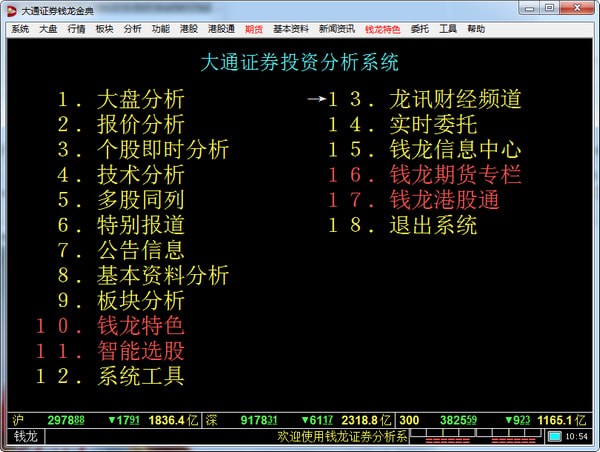Select item 11 智能选股
600x452 pixels.
click(x=110, y=351)
